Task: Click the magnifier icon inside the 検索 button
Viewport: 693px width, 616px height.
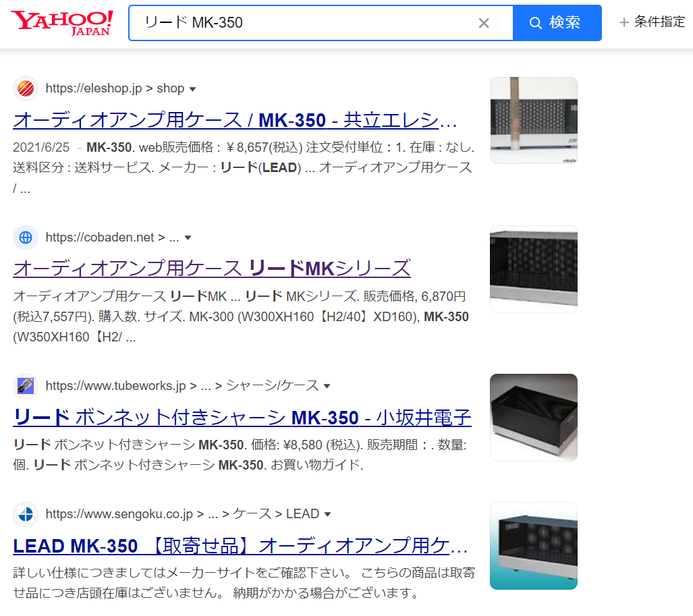Action: (535, 23)
